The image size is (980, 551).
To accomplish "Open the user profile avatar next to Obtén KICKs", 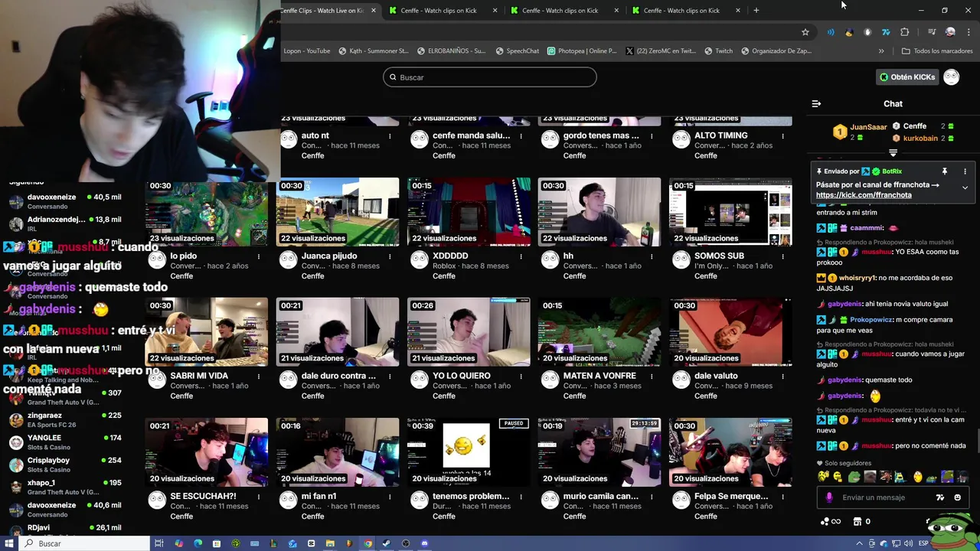I will click(952, 77).
